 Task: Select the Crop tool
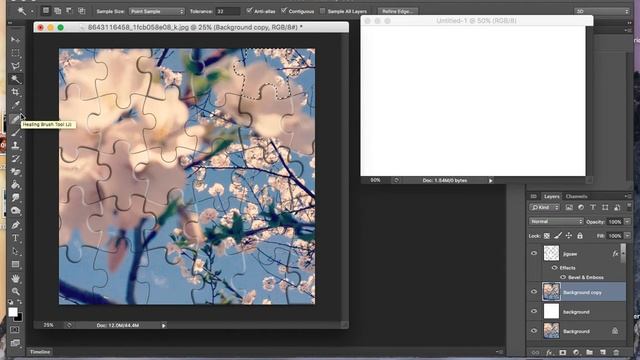click(x=16, y=92)
